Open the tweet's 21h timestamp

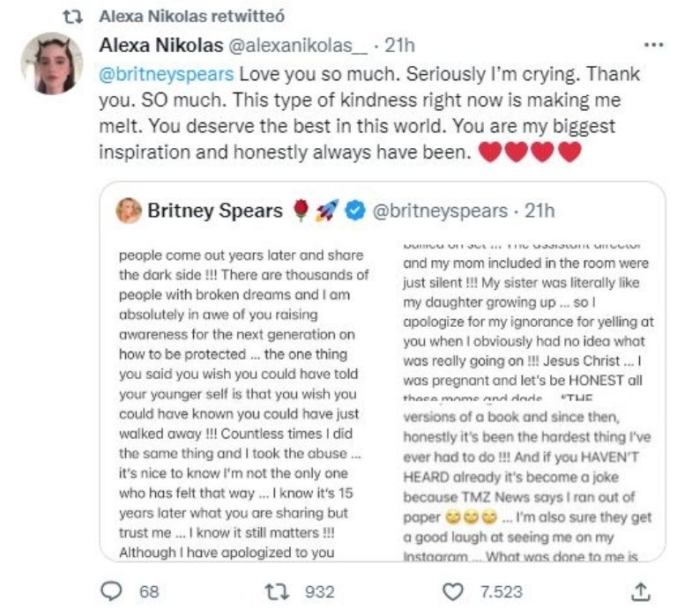point(400,45)
